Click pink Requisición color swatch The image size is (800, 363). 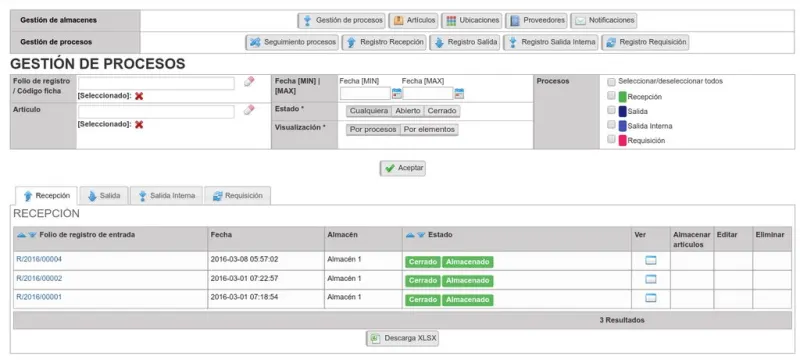pyautogui.click(x=622, y=140)
